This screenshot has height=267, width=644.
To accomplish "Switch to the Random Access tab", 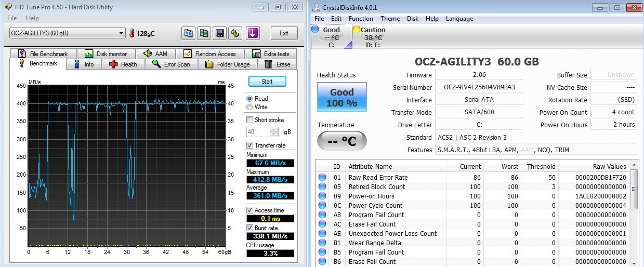I will (209, 54).
